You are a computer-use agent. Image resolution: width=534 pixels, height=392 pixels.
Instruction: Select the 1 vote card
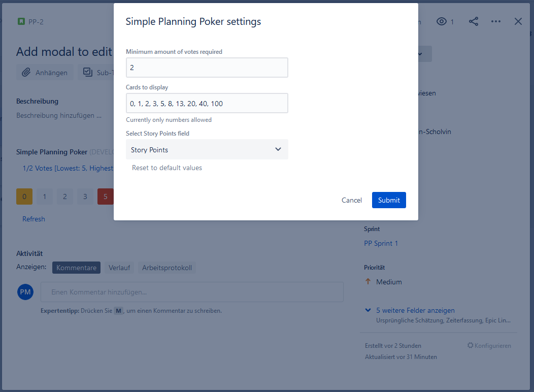[45, 197]
